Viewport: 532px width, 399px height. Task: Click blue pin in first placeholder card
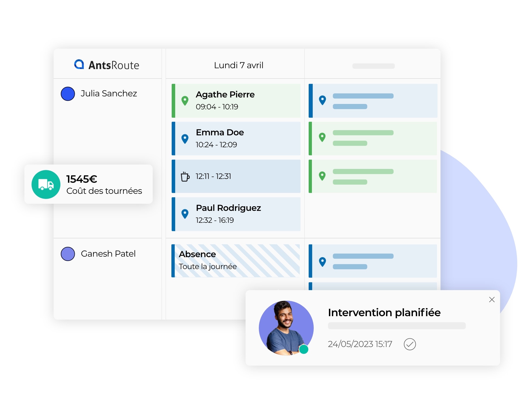322,100
